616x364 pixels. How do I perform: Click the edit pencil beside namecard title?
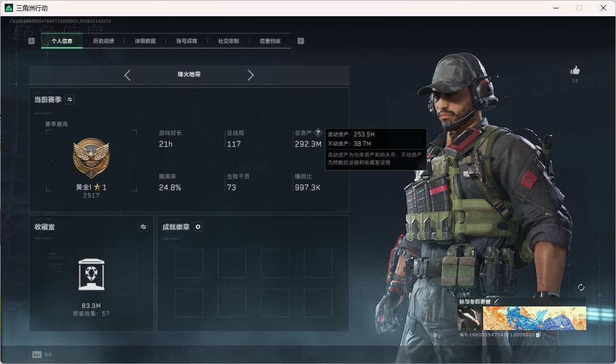click(x=496, y=301)
